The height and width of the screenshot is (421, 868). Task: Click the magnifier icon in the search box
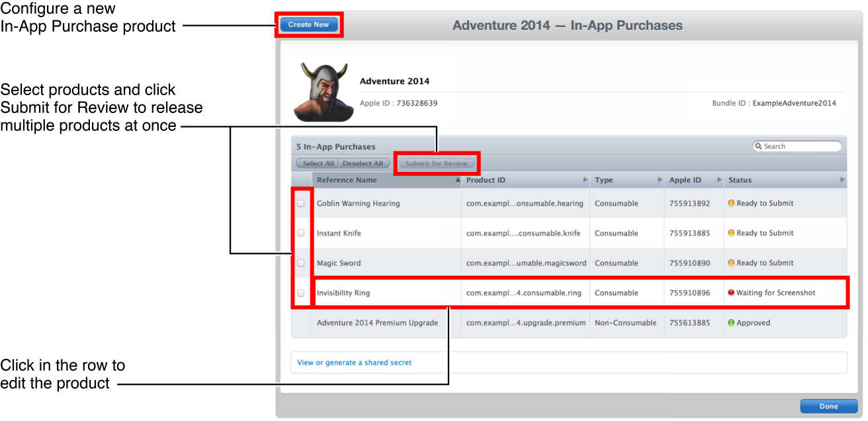pyautogui.click(x=759, y=146)
